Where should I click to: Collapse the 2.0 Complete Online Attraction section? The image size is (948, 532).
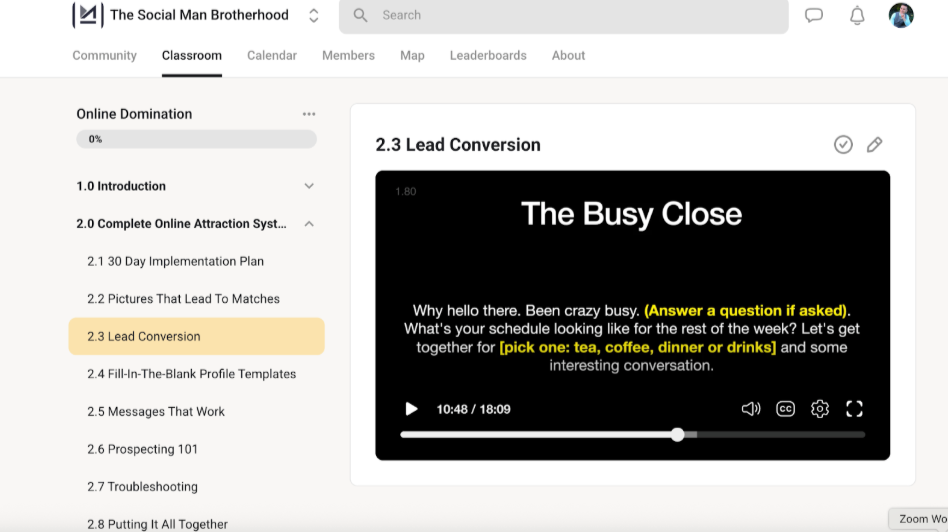pyautogui.click(x=309, y=224)
